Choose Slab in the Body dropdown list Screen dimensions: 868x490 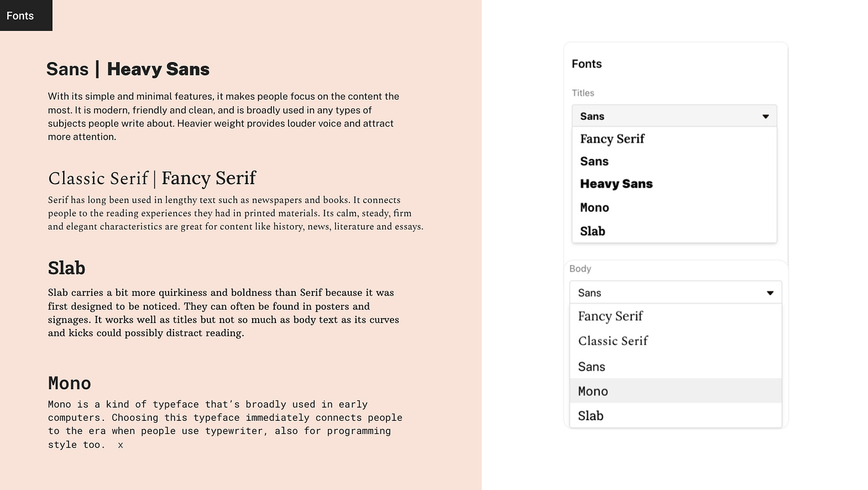click(x=591, y=415)
